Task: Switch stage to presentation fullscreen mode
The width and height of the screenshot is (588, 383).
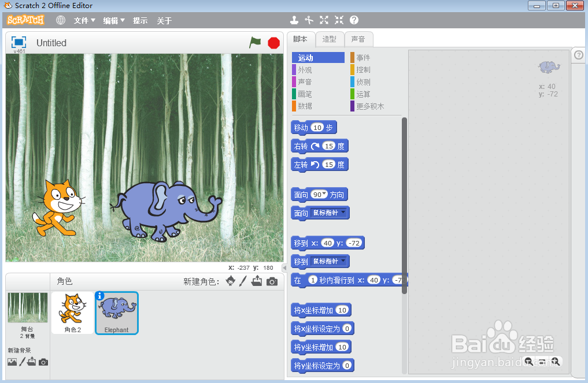Action: [19, 42]
